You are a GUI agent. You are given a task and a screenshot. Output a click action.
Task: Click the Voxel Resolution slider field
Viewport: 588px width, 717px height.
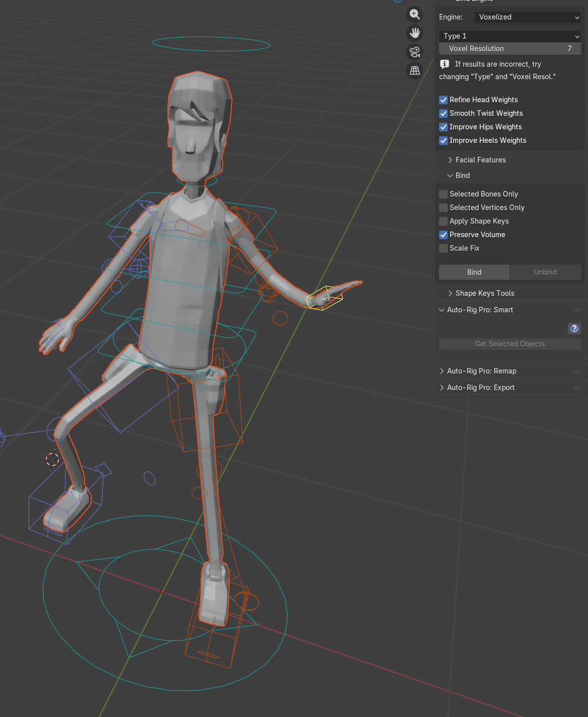pos(510,49)
